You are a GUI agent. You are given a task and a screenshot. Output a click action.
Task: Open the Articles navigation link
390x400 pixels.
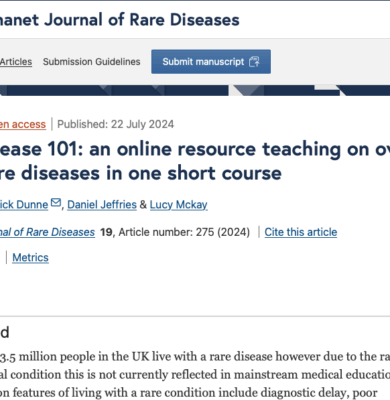pos(16,62)
